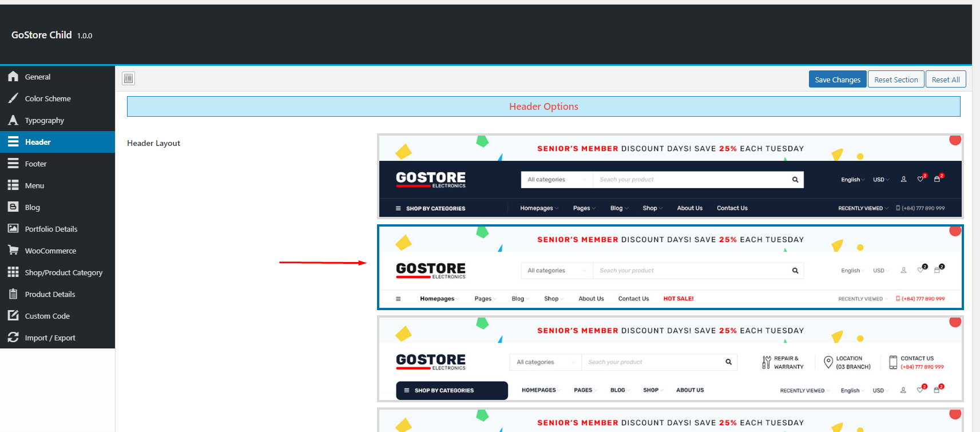
Task: Open Shop/Product Category settings
Action: coord(64,272)
